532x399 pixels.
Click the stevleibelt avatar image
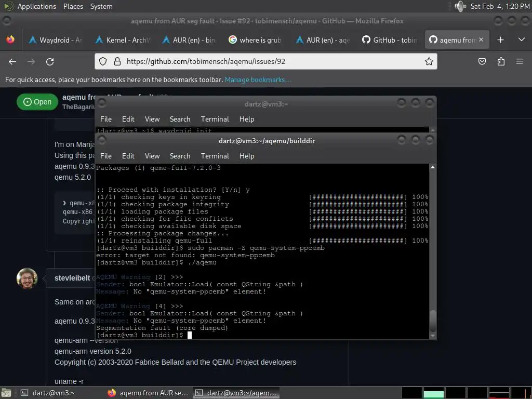[x=27, y=278]
